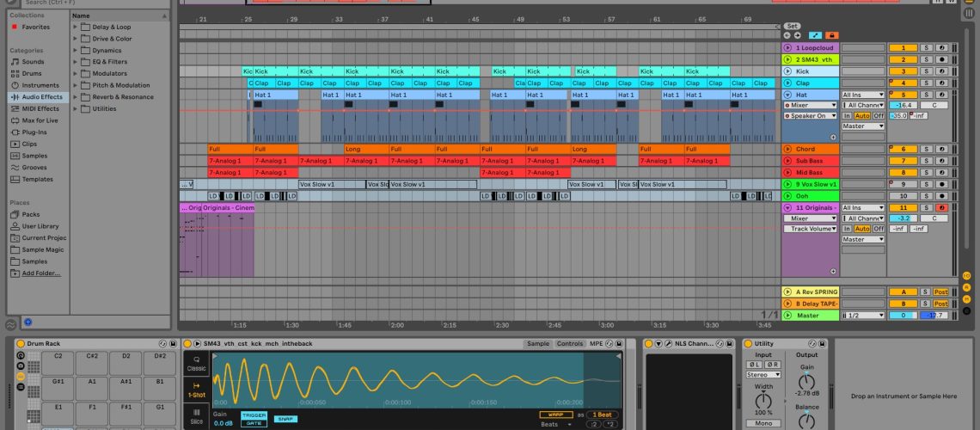Select the Vox Slow v1 clip at bar 29

[x=332, y=184]
